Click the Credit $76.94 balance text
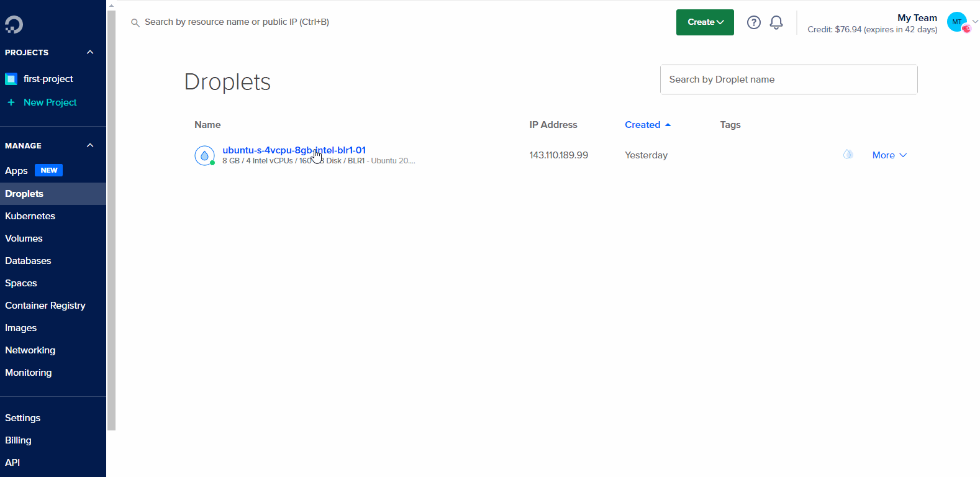 (872, 30)
